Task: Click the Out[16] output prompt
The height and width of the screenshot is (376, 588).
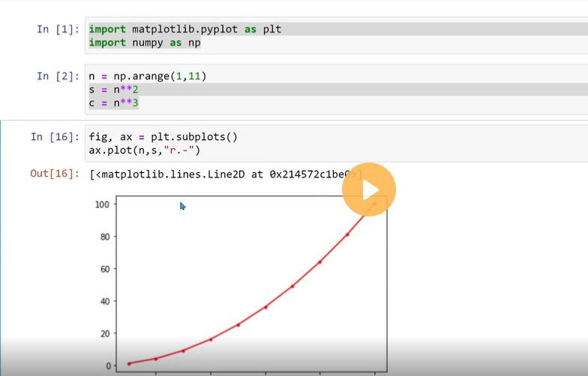Action: pyautogui.click(x=55, y=174)
